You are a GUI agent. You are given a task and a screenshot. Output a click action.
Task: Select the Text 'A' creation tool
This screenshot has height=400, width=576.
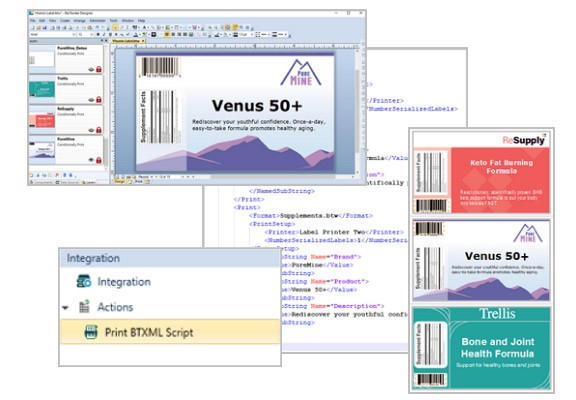tap(144, 28)
